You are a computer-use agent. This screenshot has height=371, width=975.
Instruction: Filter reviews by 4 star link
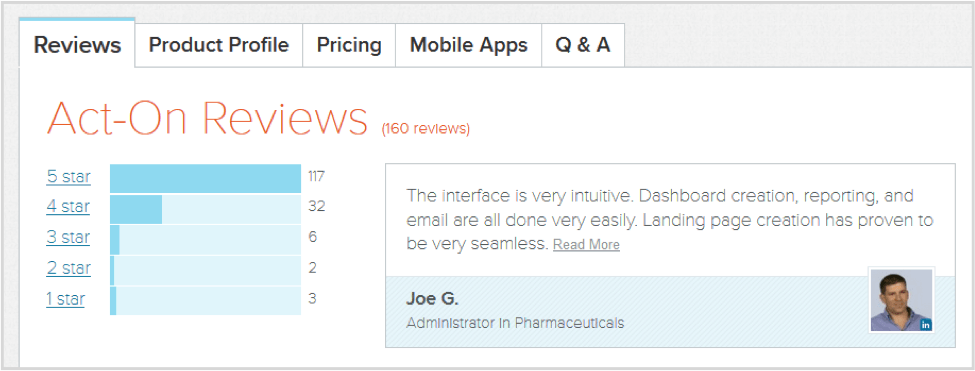[68, 206]
